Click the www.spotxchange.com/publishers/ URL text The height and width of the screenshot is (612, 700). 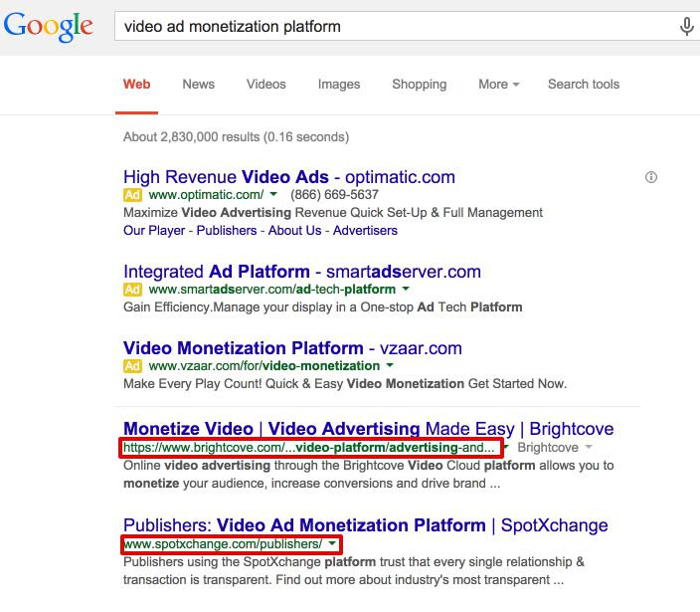(223, 544)
